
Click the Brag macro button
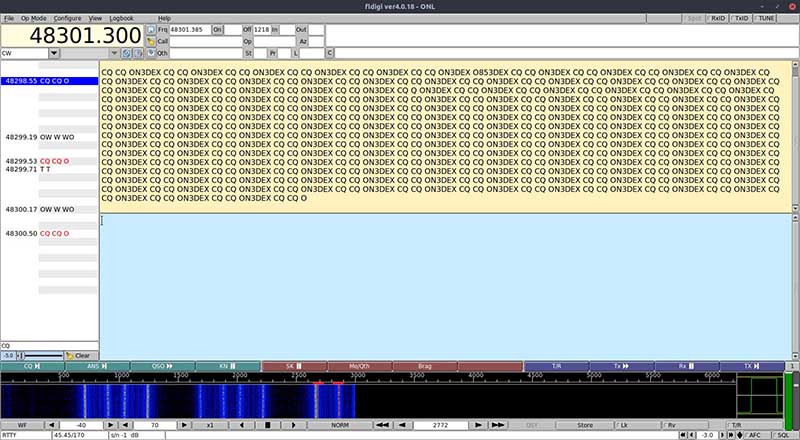tap(424, 366)
